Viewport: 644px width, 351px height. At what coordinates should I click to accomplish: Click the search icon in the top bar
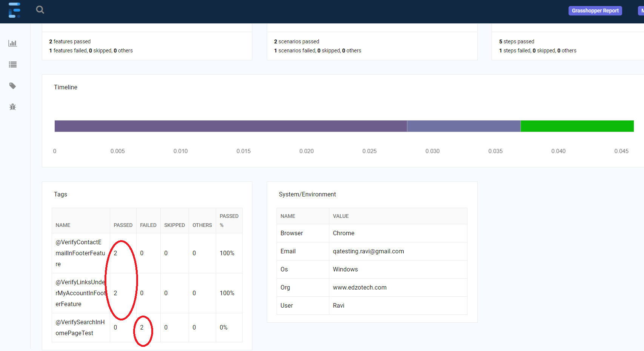(40, 10)
